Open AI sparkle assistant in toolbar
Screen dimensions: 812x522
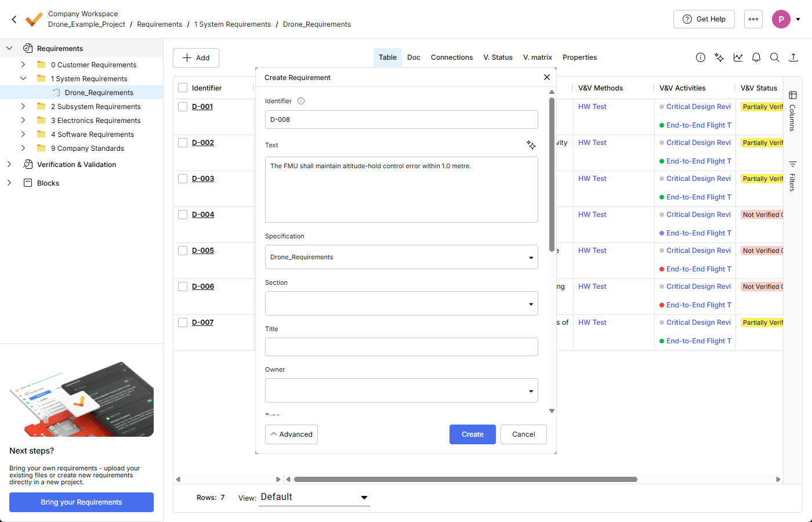pyautogui.click(x=719, y=57)
